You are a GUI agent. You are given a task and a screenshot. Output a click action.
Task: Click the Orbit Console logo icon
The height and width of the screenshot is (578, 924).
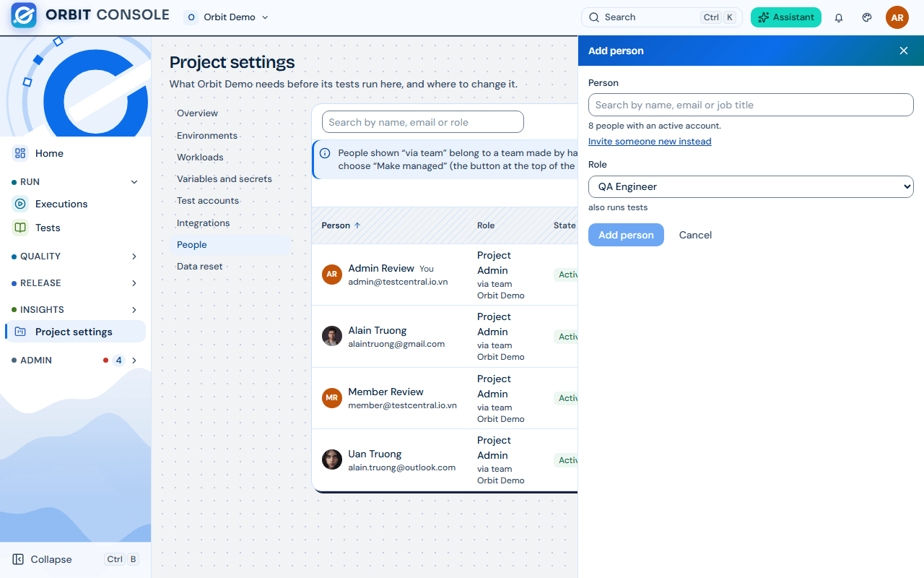[x=24, y=16]
